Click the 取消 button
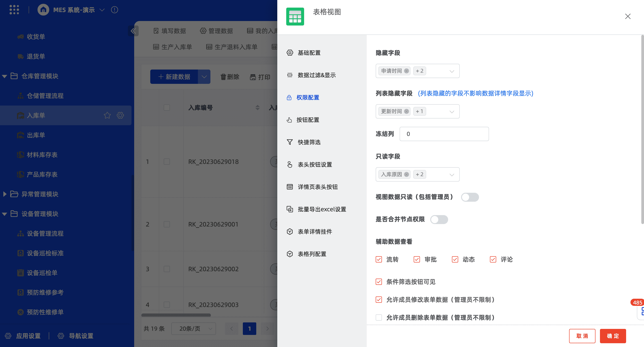644x347 pixels. pos(582,336)
